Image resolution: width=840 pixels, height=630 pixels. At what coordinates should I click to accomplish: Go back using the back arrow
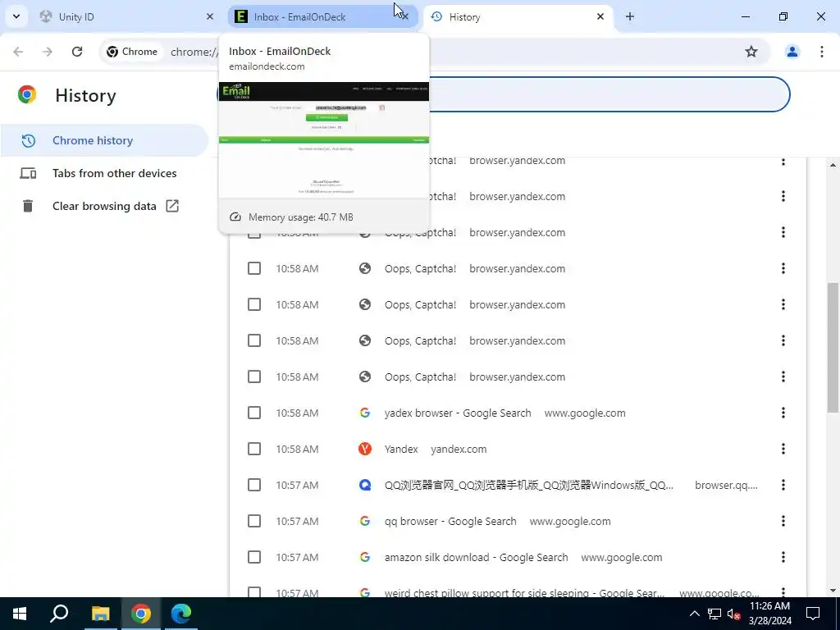click(x=18, y=52)
